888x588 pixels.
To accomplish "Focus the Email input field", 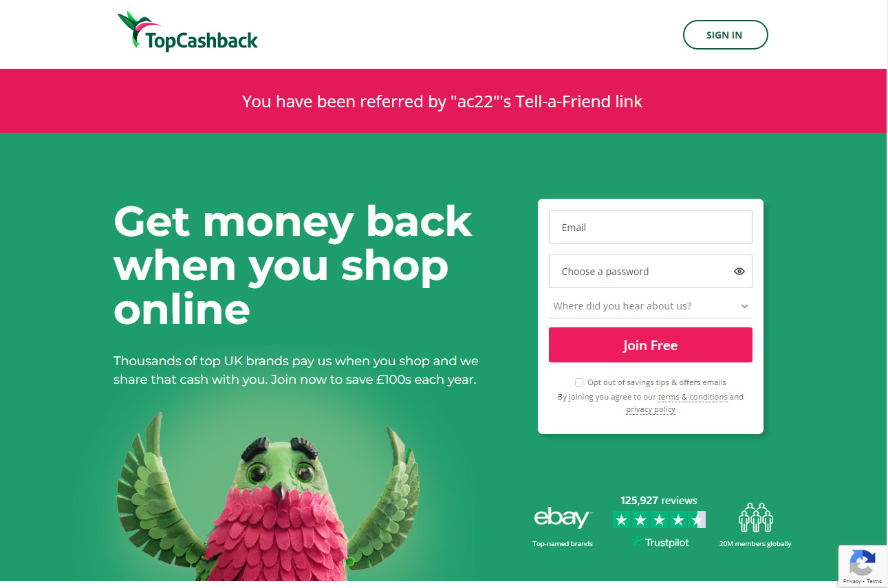I will pyautogui.click(x=651, y=227).
